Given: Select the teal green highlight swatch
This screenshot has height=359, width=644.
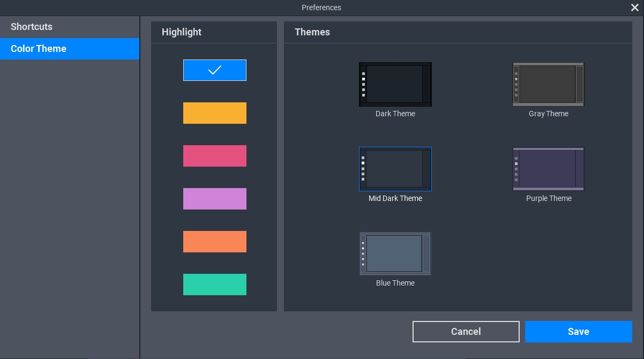Looking at the screenshot, I should pos(214,285).
